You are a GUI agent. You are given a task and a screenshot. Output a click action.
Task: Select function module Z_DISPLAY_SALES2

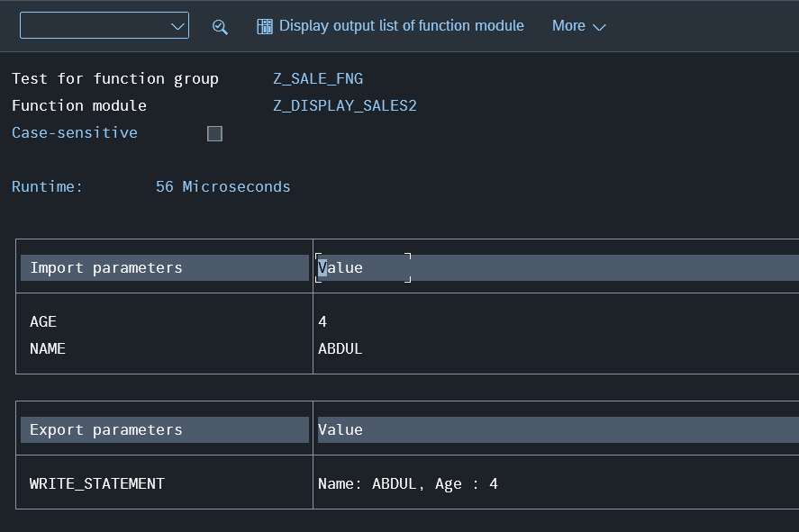[x=345, y=106]
